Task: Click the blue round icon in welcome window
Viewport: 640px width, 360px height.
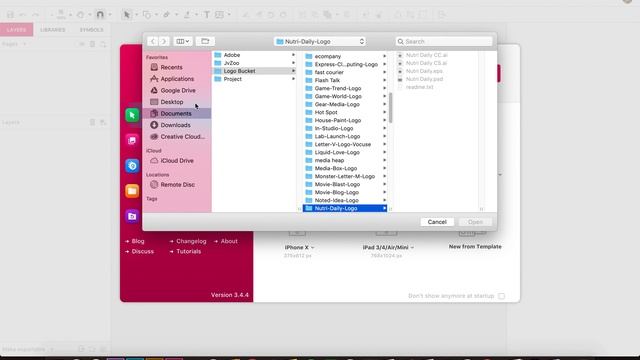Action: pyautogui.click(x=132, y=166)
